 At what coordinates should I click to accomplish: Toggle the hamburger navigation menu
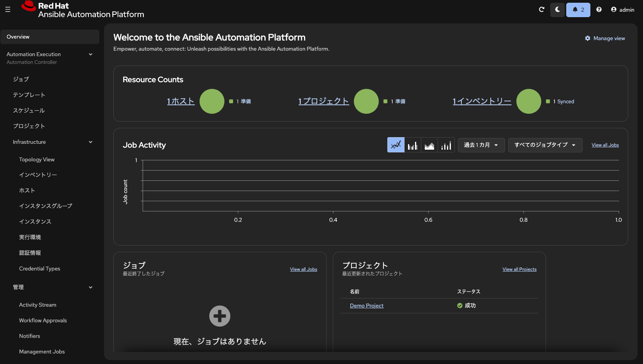pyautogui.click(x=8, y=9)
